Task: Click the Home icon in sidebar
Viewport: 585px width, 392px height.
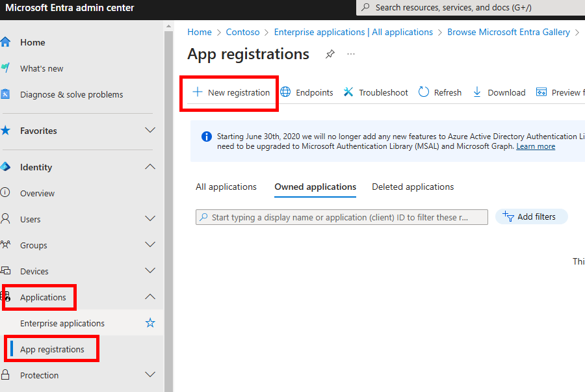Action: tap(5, 42)
